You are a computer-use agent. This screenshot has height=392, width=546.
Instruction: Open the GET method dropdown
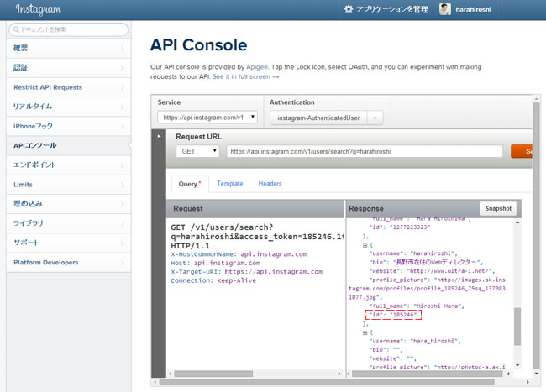point(197,151)
